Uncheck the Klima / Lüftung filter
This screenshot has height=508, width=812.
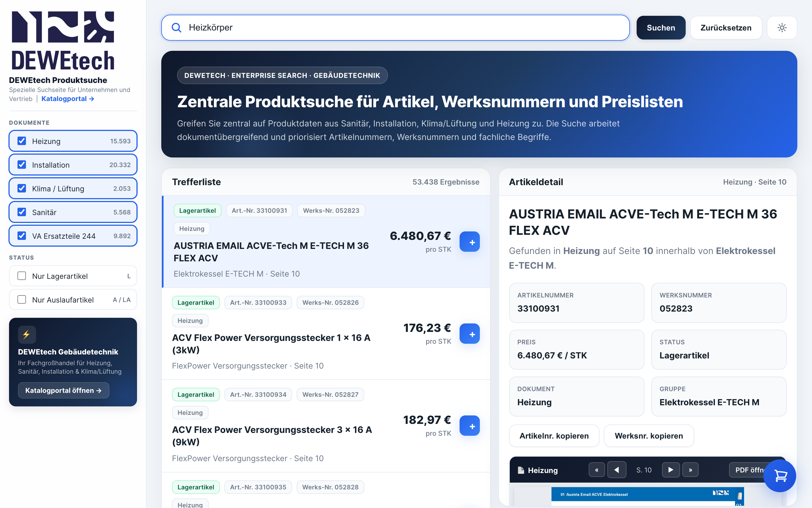(x=22, y=189)
